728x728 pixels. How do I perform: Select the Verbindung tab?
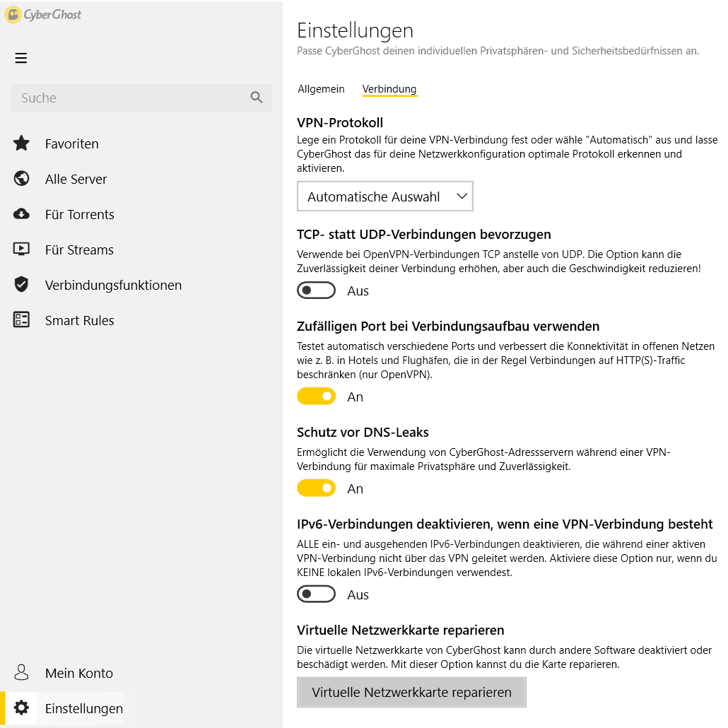pos(389,88)
